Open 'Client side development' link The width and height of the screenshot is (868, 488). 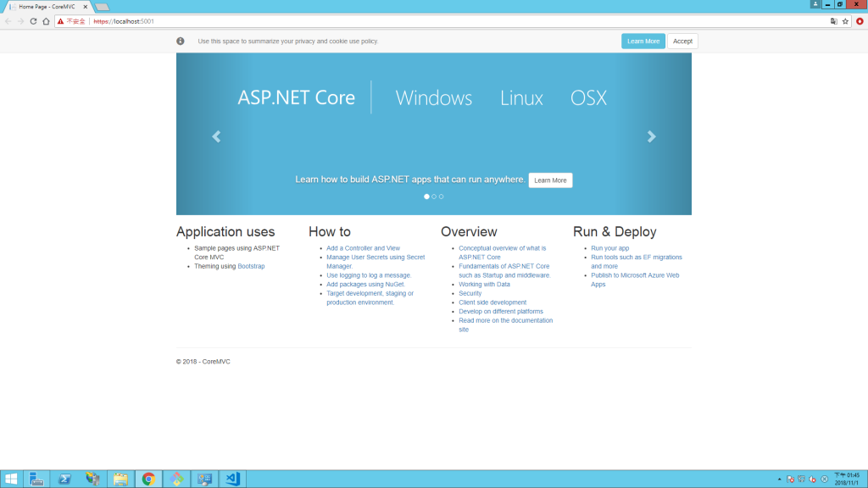pos(492,302)
